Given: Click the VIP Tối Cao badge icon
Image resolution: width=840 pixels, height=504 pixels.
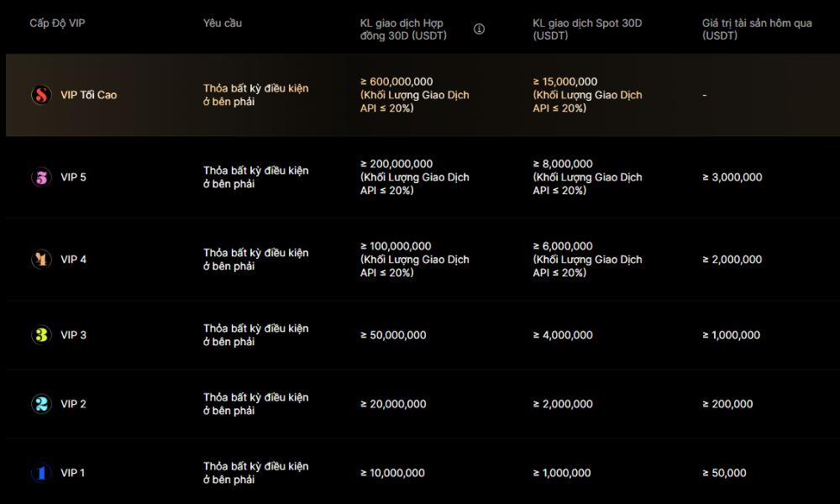Looking at the screenshot, I should click(x=41, y=95).
